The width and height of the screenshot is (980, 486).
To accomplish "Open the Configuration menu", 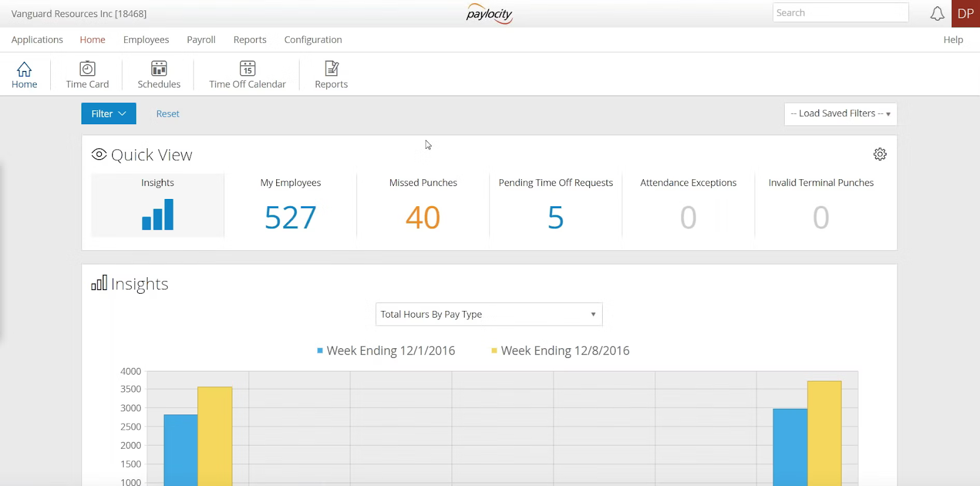I will coord(313,40).
